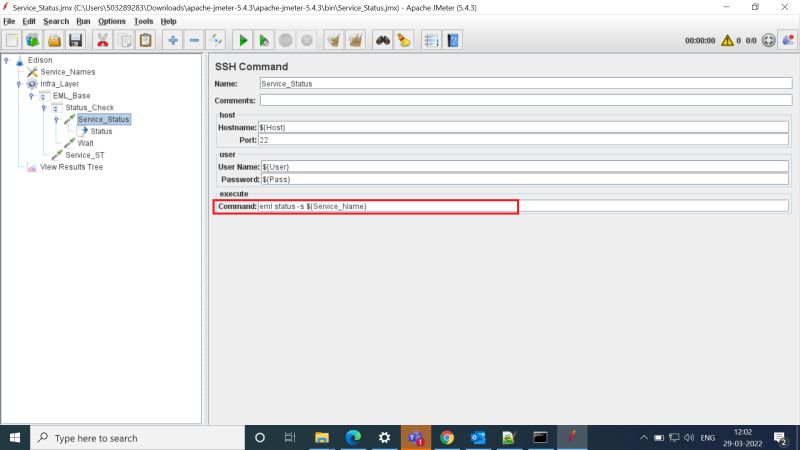Save the test plan with floppy icon

76,40
